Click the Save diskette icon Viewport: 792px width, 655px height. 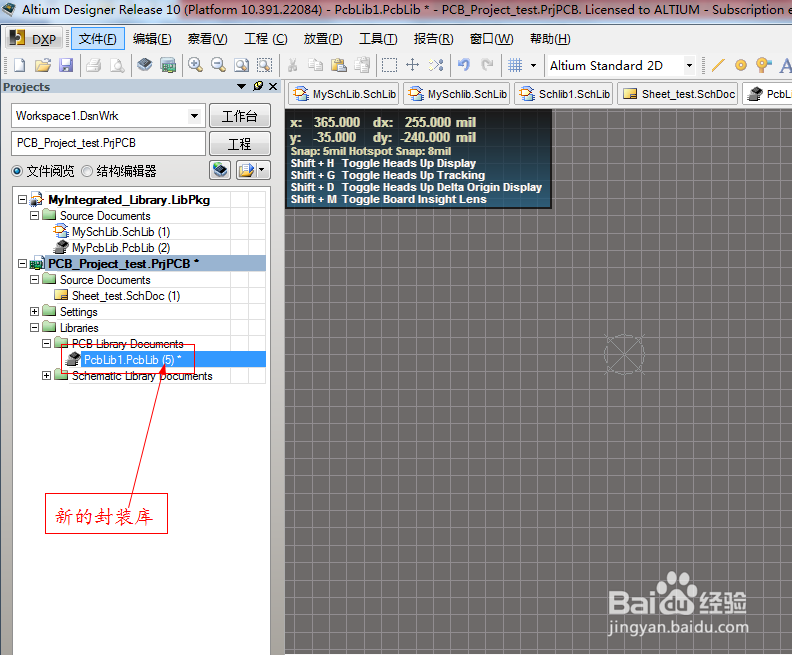(66, 65)
